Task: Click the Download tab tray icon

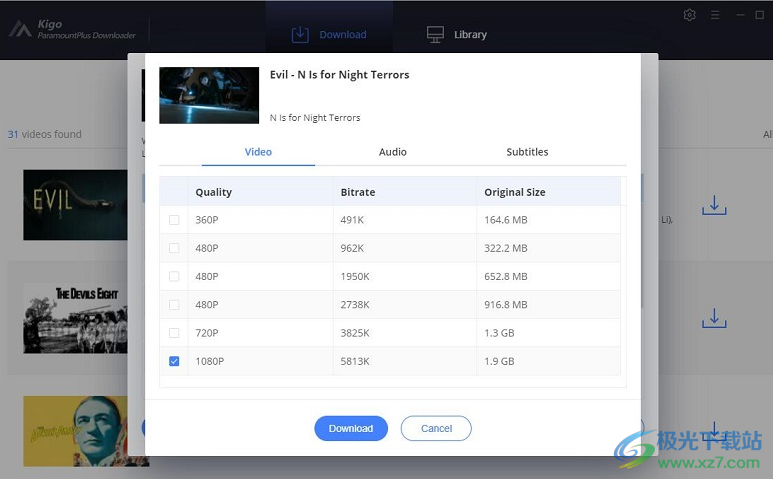Action: pos(300,34)
